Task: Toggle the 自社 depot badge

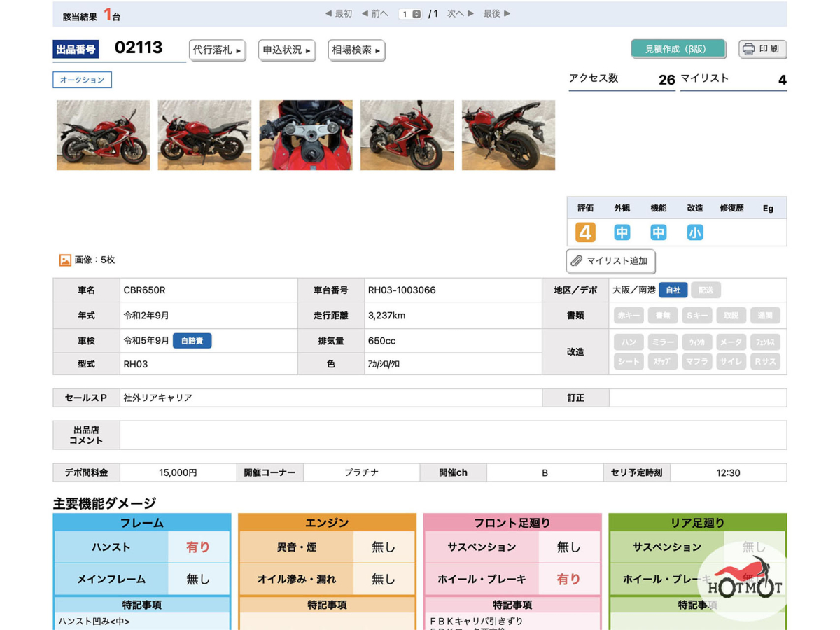Action: click(673, 290)
